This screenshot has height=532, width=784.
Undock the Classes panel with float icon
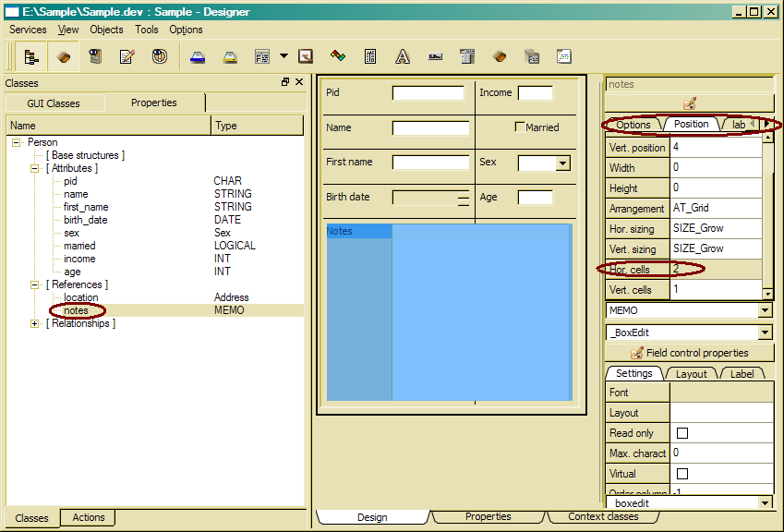tap(285, 82)
